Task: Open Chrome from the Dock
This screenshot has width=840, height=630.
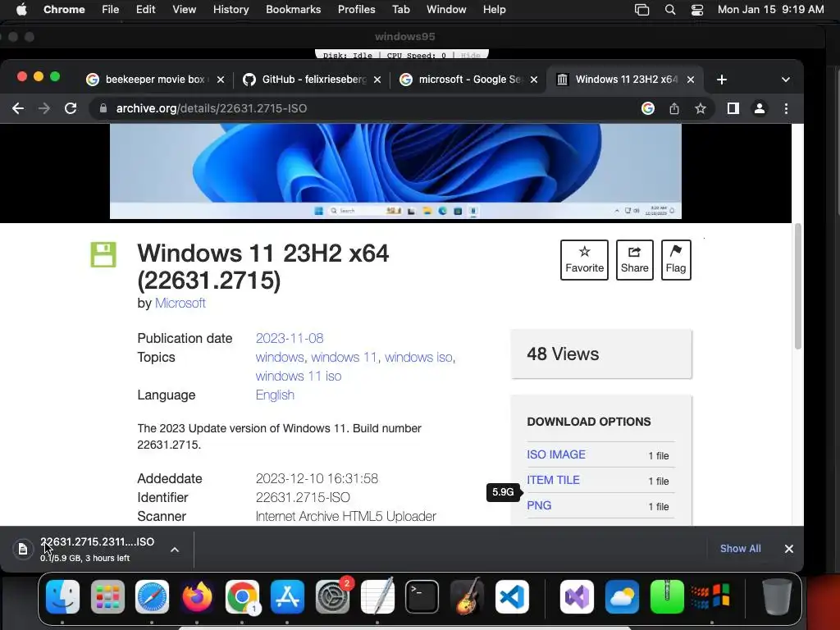Action: click(242, 597)
